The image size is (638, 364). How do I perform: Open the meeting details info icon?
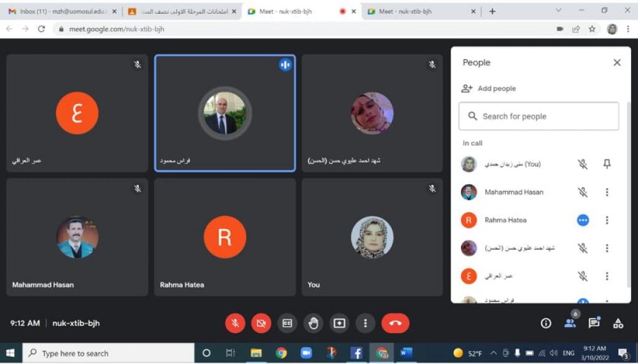(x=546, y=323)
